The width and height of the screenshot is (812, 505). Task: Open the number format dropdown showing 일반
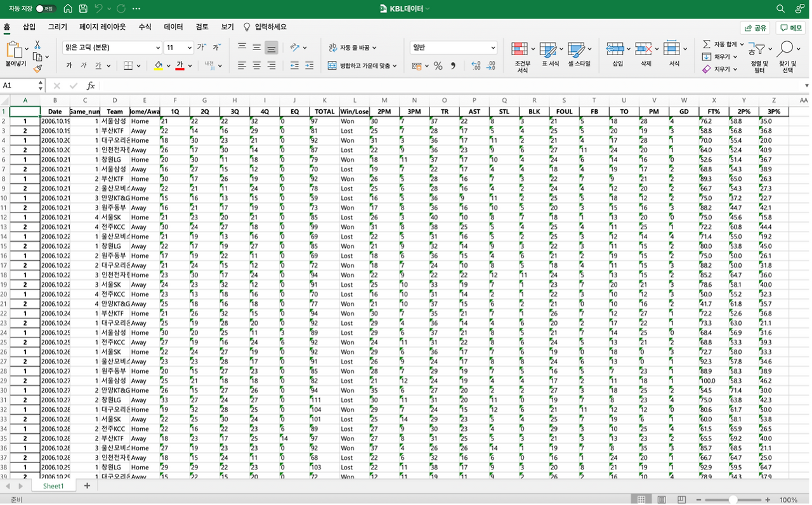click(x=454, y=48)
